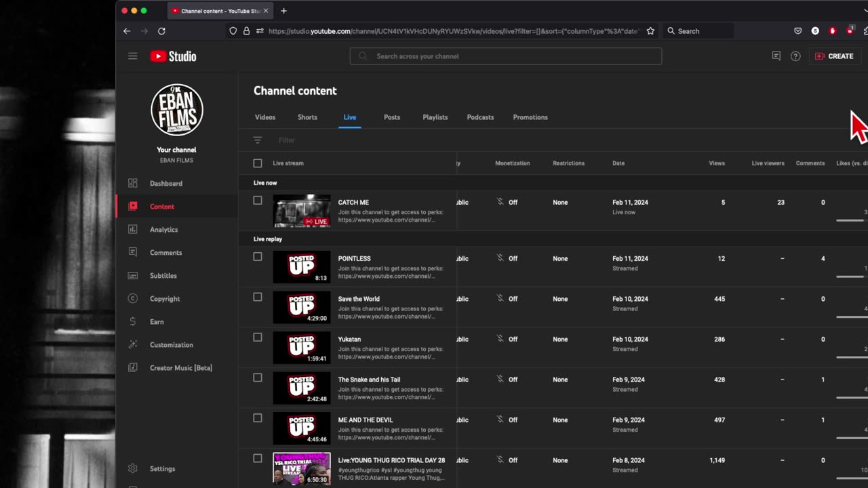The image size is (868, 488).
Task: Bookmark this page with the star
Action: pos(650,31)
